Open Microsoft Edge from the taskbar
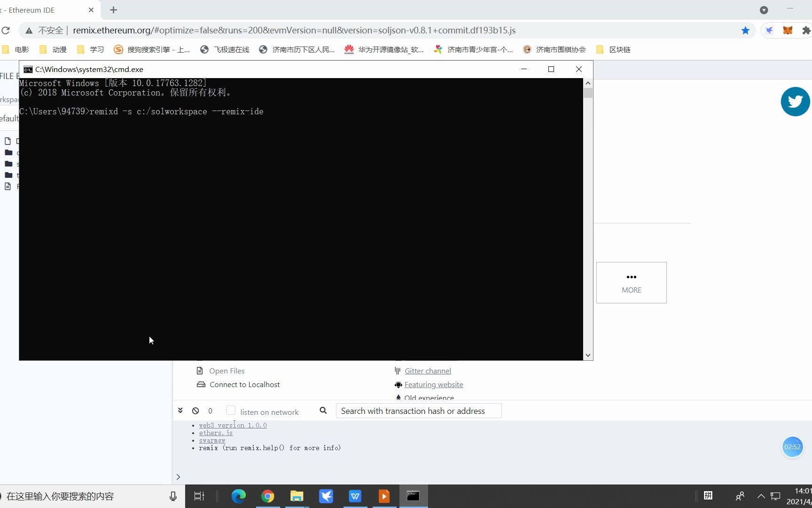This screenshot has height=508, width=812. [x=239, y=496]
